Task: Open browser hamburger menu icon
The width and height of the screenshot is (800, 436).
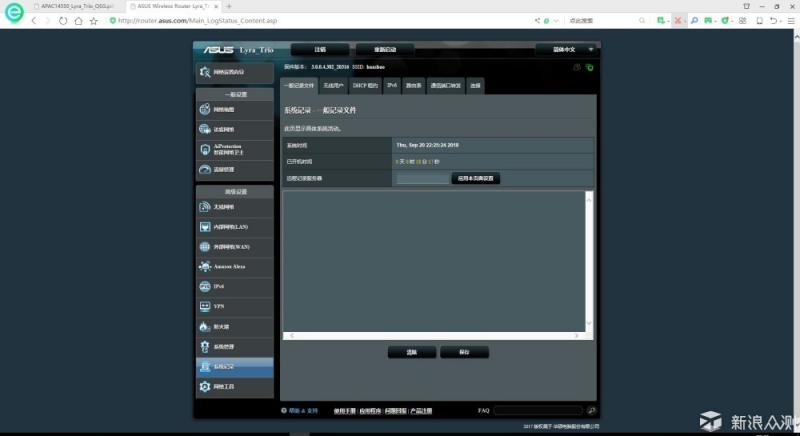Action: tap(791, 21)
